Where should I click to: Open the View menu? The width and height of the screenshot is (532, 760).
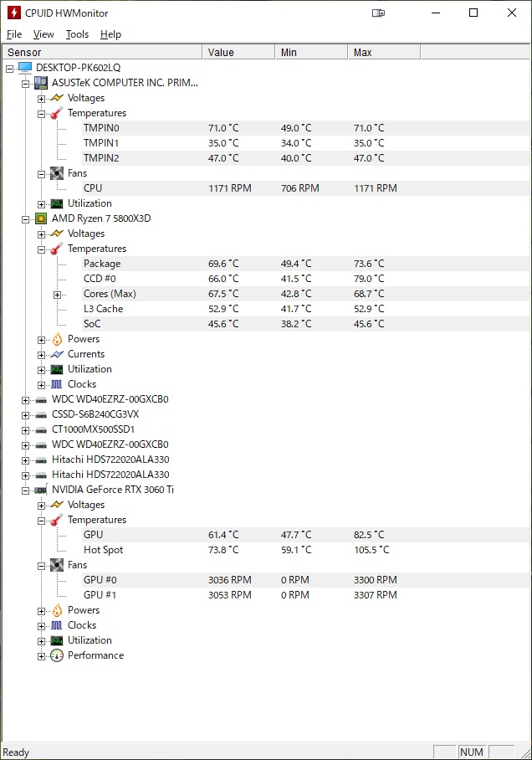tap(43, 34)
